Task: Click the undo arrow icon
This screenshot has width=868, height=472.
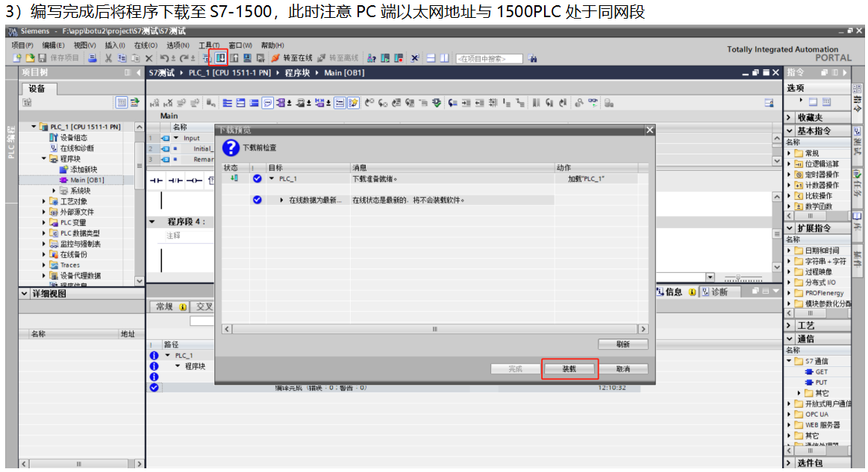Action: 164,58
